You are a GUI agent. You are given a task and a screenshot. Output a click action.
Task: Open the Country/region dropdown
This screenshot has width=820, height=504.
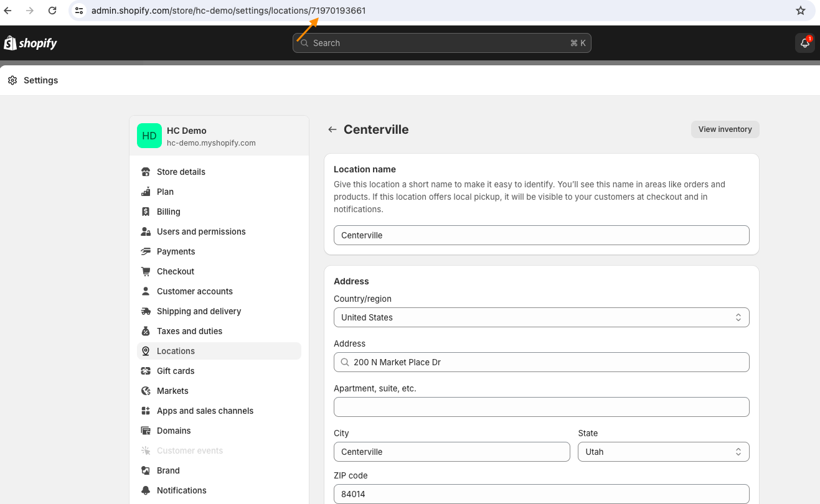pyautogui.click(x=541, y=317)
